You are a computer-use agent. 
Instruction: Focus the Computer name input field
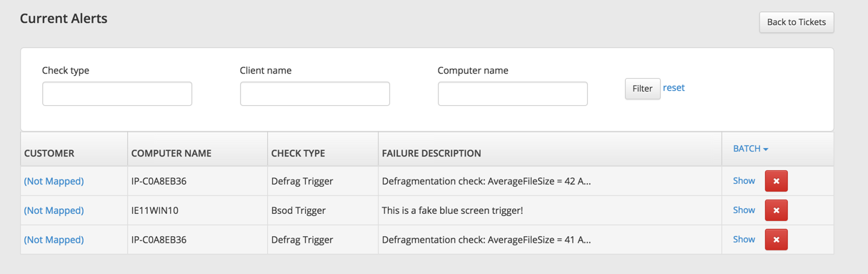pyautogui.click(x=513, y=94)
